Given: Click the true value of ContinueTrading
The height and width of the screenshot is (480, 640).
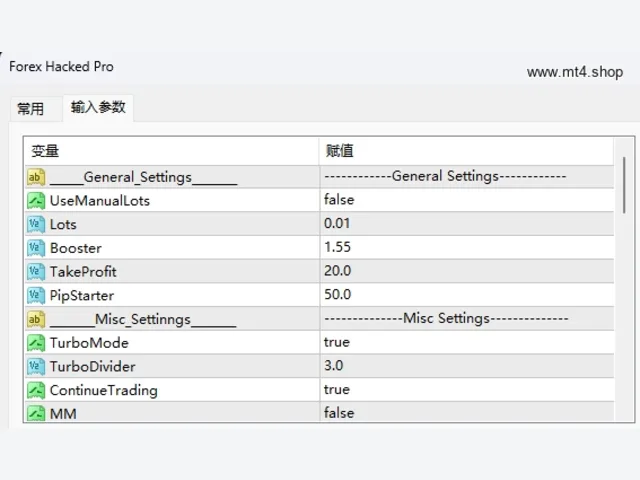Looking at the screenshot, I should [337, 389].
